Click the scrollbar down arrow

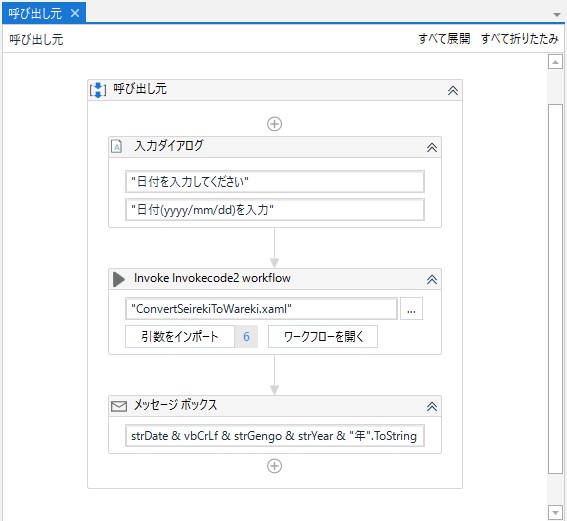pos(555,512)
